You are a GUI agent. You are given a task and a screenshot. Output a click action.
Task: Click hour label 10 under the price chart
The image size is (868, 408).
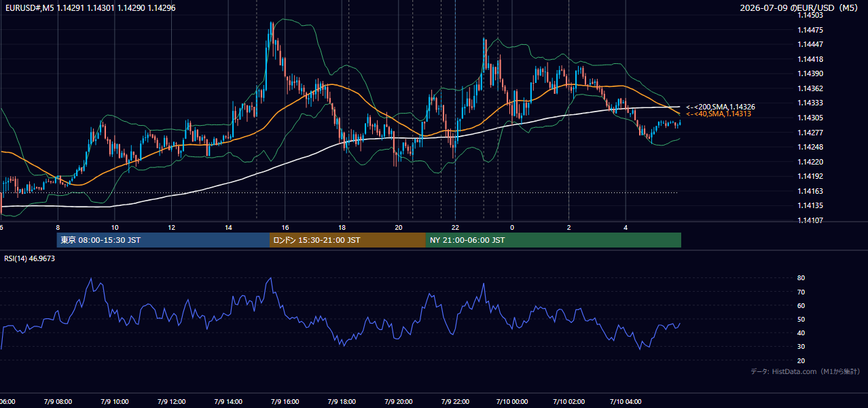click(x=115, y=227)
